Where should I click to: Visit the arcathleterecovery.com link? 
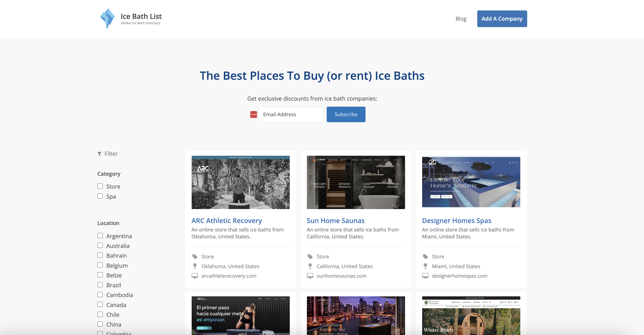229,276
